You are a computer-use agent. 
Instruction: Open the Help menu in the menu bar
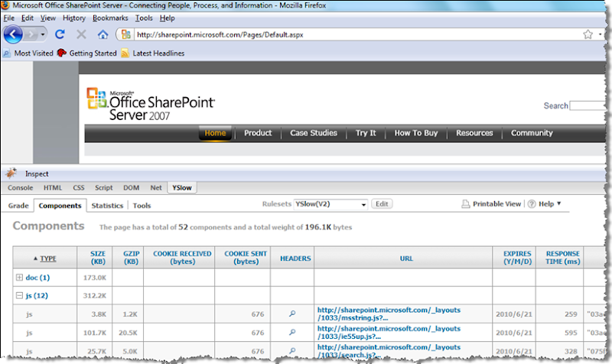(x=167, y=18)
